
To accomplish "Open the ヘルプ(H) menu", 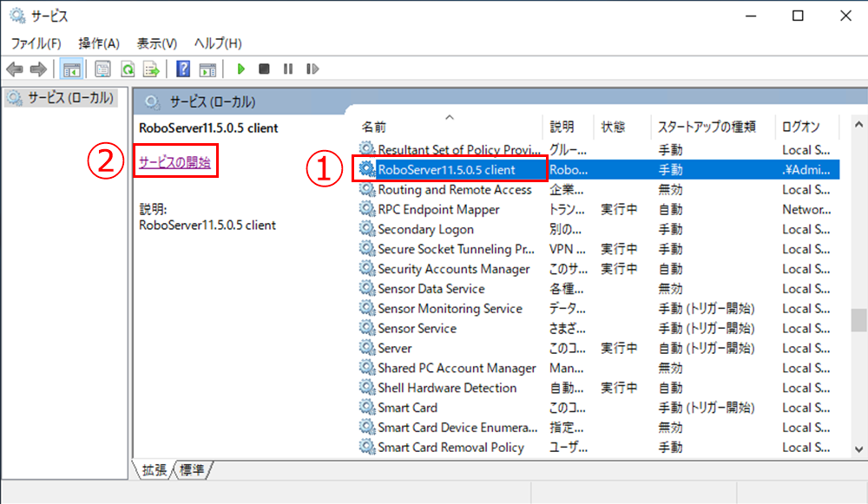I will point(218,43).
